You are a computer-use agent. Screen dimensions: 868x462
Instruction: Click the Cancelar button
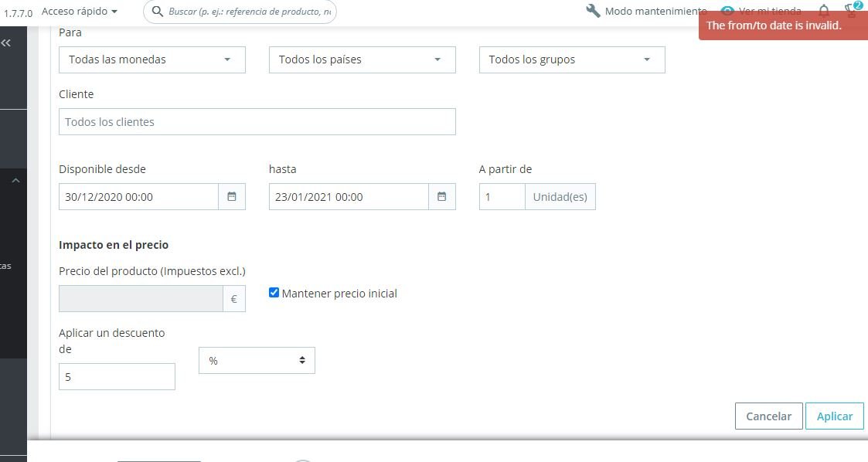768,416
